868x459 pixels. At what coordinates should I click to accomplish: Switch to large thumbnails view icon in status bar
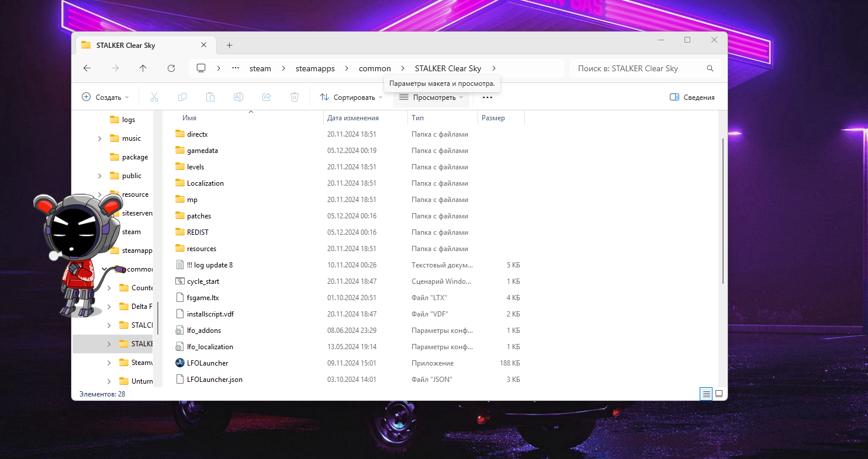[x=720, y=394]
